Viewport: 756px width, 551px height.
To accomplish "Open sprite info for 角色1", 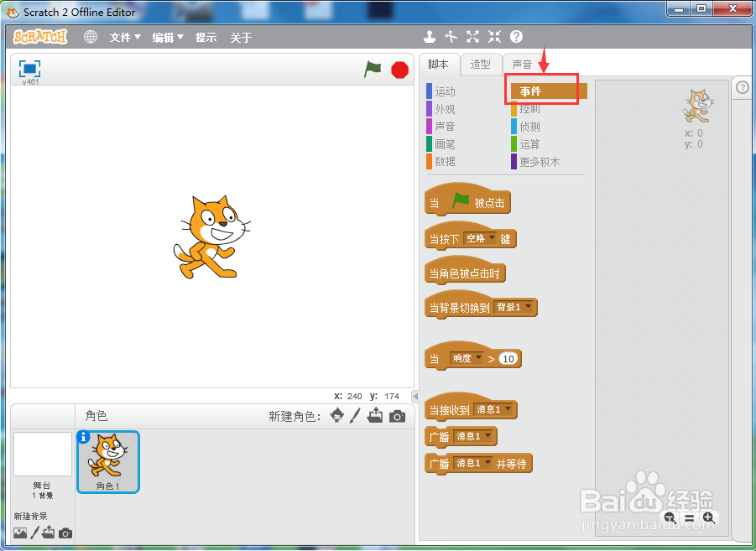I will [x=83, y=437].
